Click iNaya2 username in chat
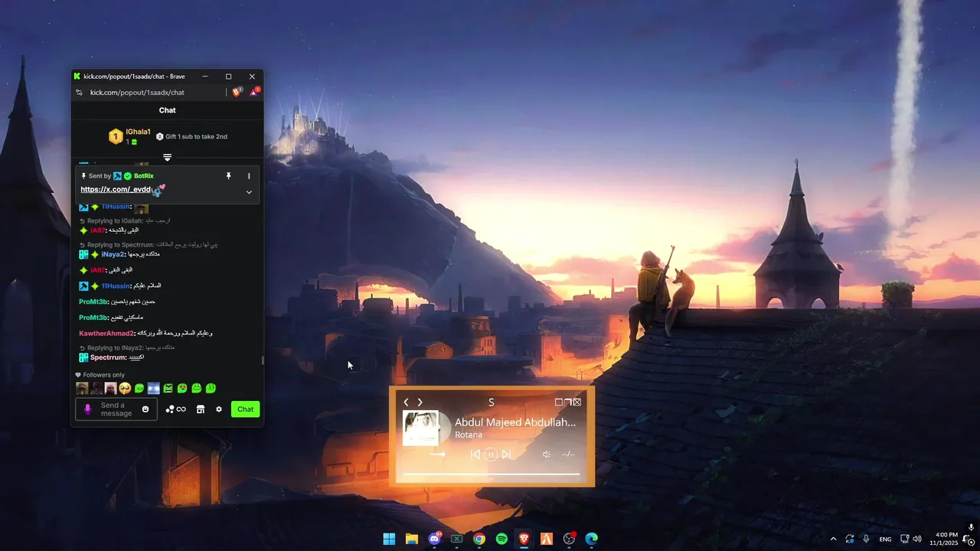The height and width of the screenshot is (551, 980). [113, 254]
